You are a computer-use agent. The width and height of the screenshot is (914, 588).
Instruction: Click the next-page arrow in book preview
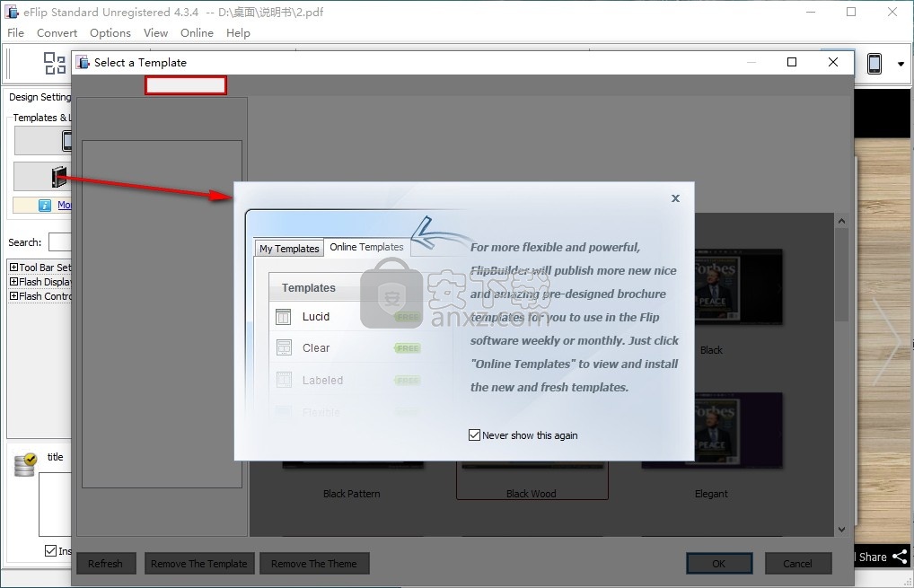886,341
